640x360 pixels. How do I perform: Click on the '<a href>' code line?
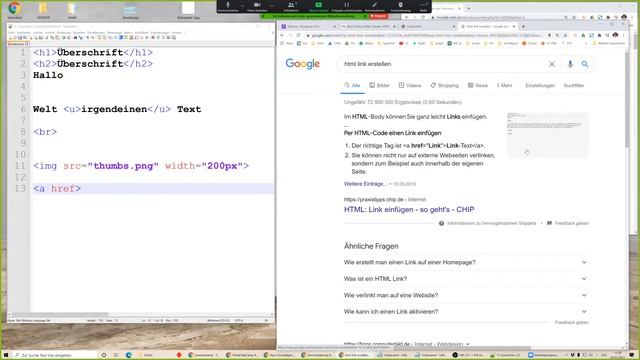pyautogui.click(x=57, y=189)
